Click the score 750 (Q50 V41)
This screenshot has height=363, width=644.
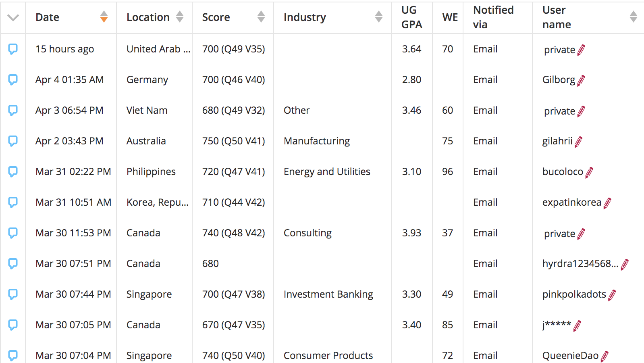click(x=234, y=141)
